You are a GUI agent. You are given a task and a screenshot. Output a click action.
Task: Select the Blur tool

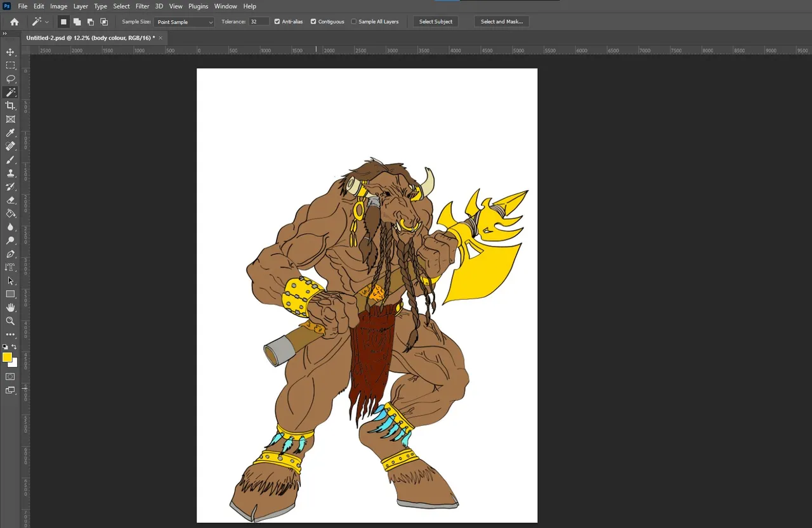(10, 227)
